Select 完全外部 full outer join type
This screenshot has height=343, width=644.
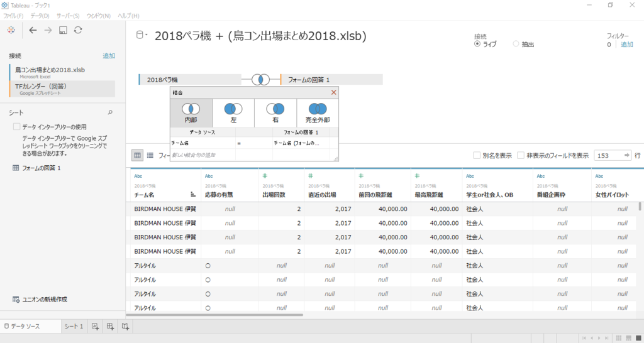coord(318,113)
